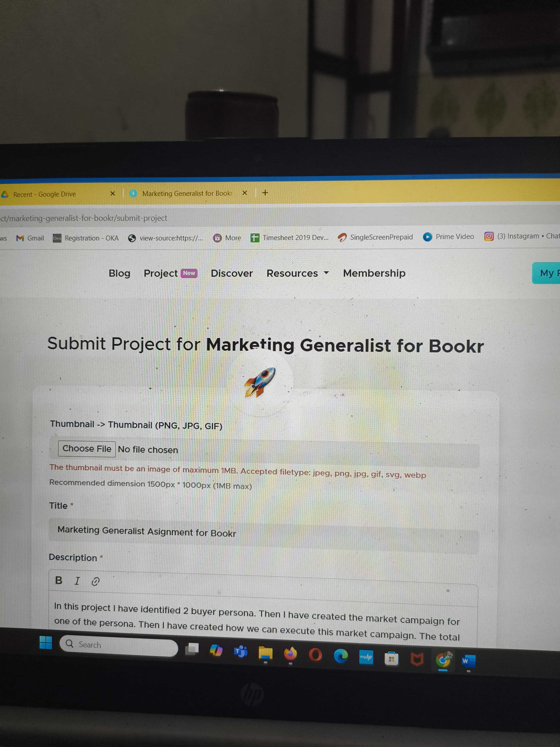
Task: Select the Marketing Generalist for Bookr tab
Action: tap(187, 193)
